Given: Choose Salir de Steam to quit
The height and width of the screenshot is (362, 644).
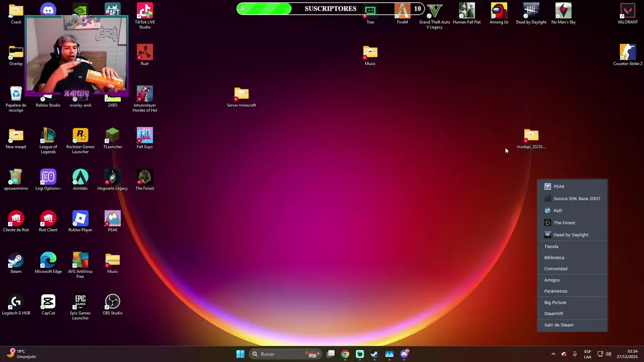Looking at the screenshot, I should click(573, 325).
